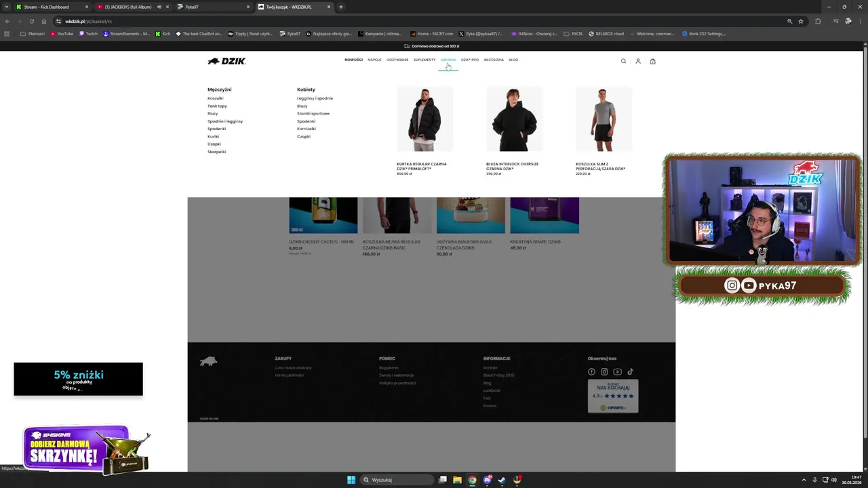Viewport: 868px width, 488px height.
Task: Expand hidden icons chevron in system tray
Action: pyautogui.click(x=804, y=480)
